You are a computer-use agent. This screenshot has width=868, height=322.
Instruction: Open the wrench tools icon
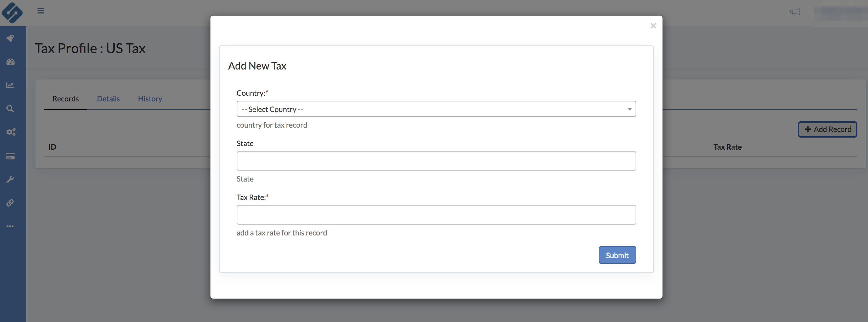tap(10, 179)
